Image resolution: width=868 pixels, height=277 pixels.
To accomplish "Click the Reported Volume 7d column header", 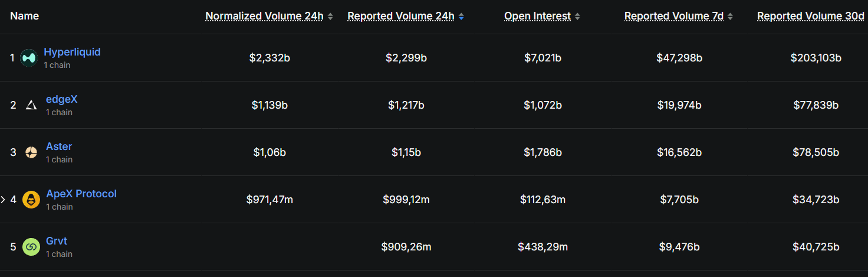I will pyautogui.click(x=674, y=17).
